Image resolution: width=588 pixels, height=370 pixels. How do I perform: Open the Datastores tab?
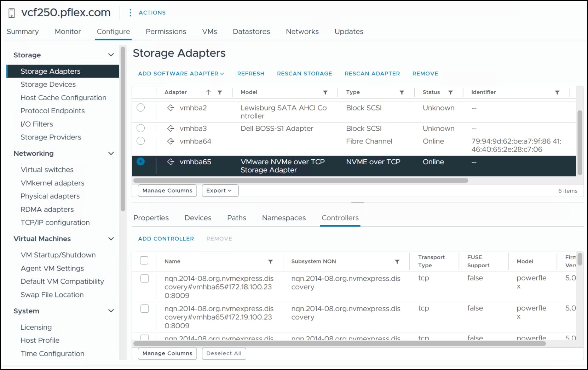click(251, 32)
